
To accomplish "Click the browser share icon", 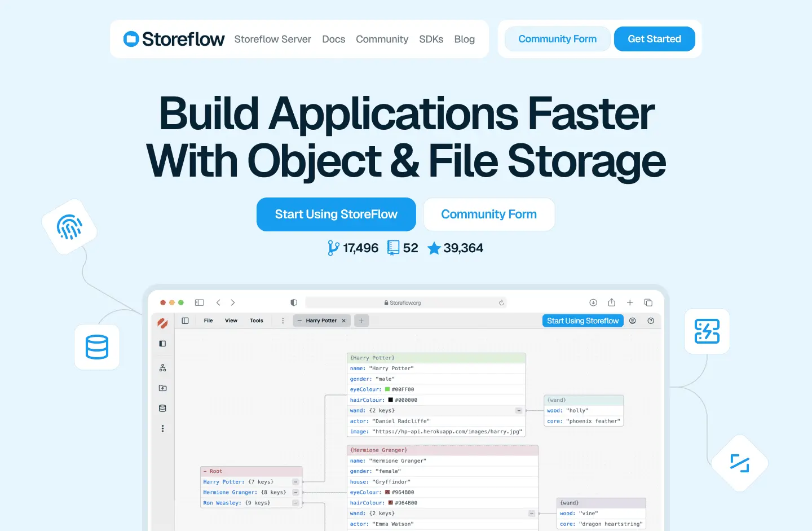I will point(611,302).
